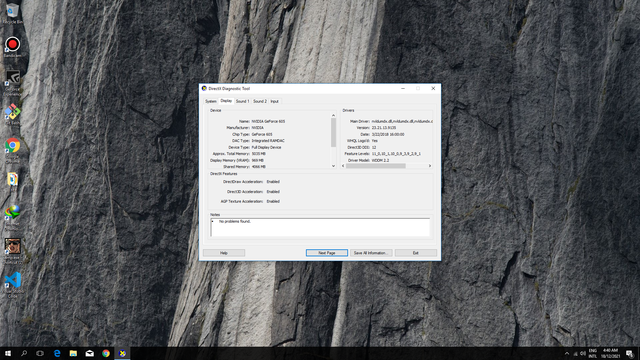
Task: Select the Feature Levels value
Action: (396, 154)
